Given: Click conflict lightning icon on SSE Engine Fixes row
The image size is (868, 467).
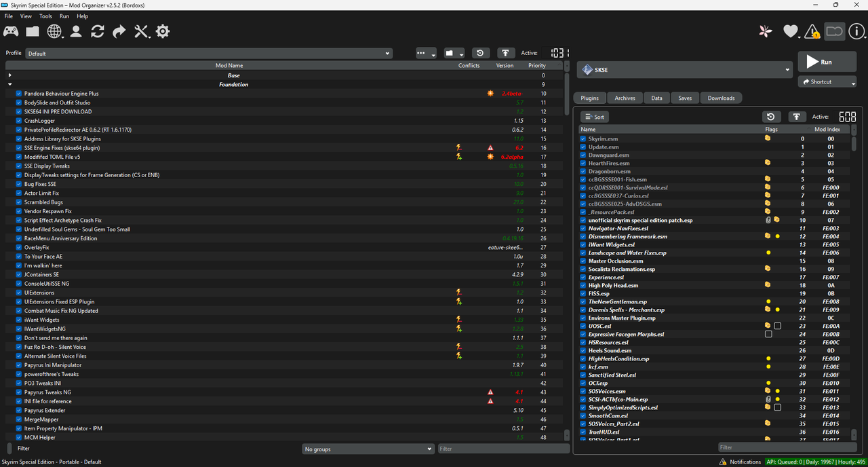Looking at the screenshot, I should tap(458, 147).
